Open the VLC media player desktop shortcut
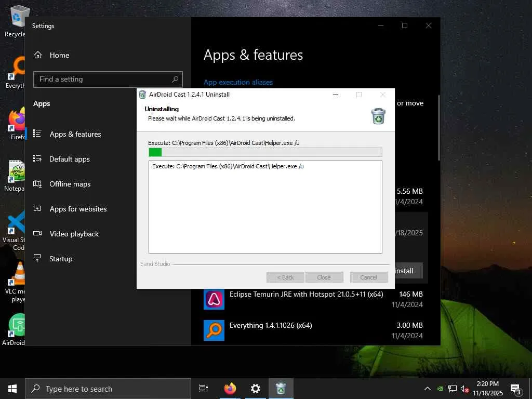 pos(15,282)
